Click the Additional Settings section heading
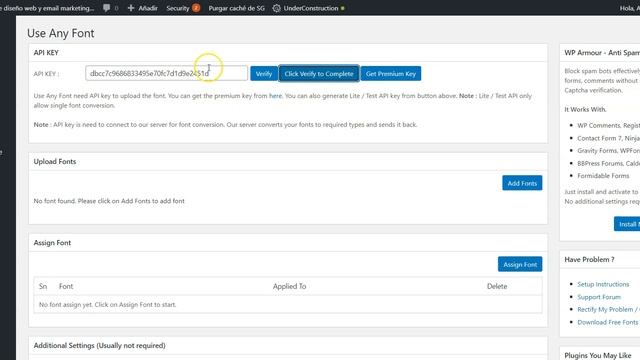 (x=100, y=345)
